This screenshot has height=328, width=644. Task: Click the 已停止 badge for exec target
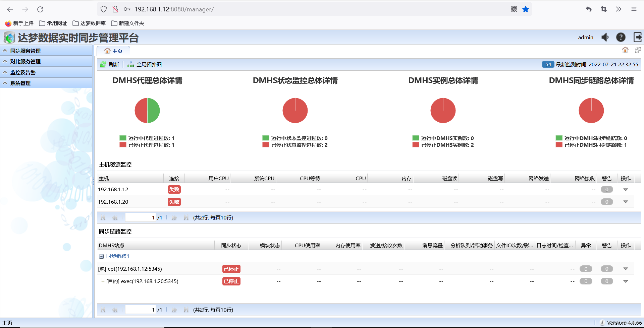coord(231,281)
